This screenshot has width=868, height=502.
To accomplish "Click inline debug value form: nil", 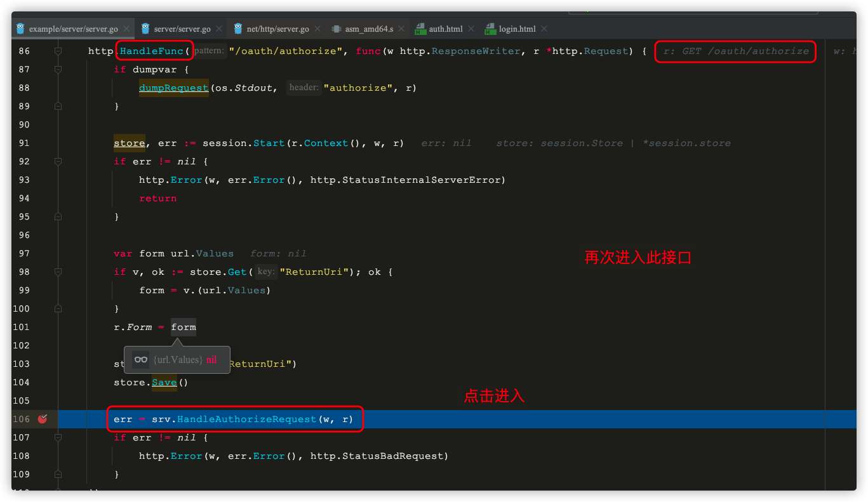I will 278,253.
